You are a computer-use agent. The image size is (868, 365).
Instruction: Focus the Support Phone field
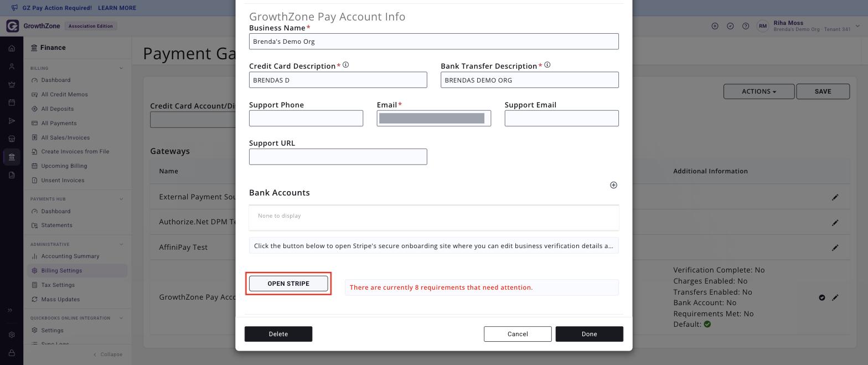pyautogui.click(x=306, y=118)
